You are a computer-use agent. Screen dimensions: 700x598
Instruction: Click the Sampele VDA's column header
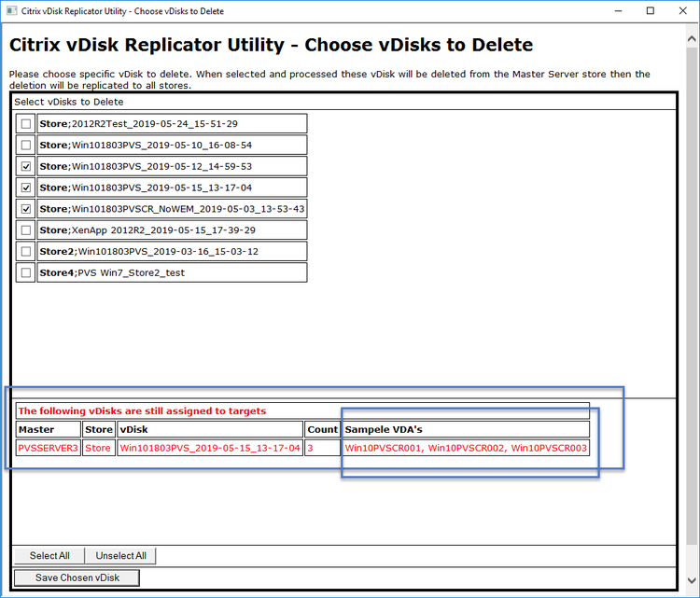pyautogui.click(x=466, y=429)
